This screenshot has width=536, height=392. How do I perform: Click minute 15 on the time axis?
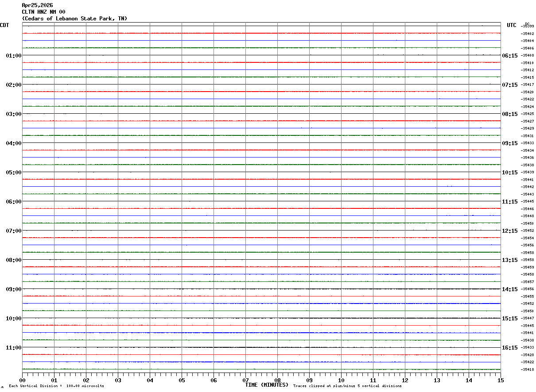pyautogui.click(x=501, y=380)
